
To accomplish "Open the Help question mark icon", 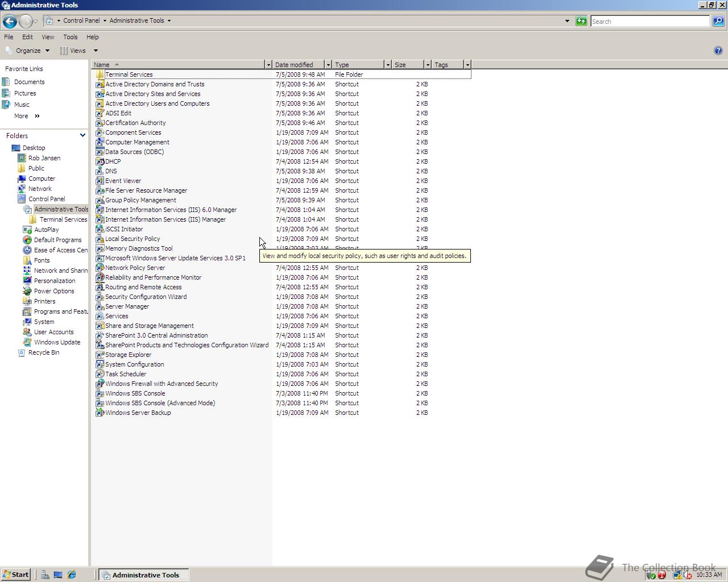I will (718, 51).
